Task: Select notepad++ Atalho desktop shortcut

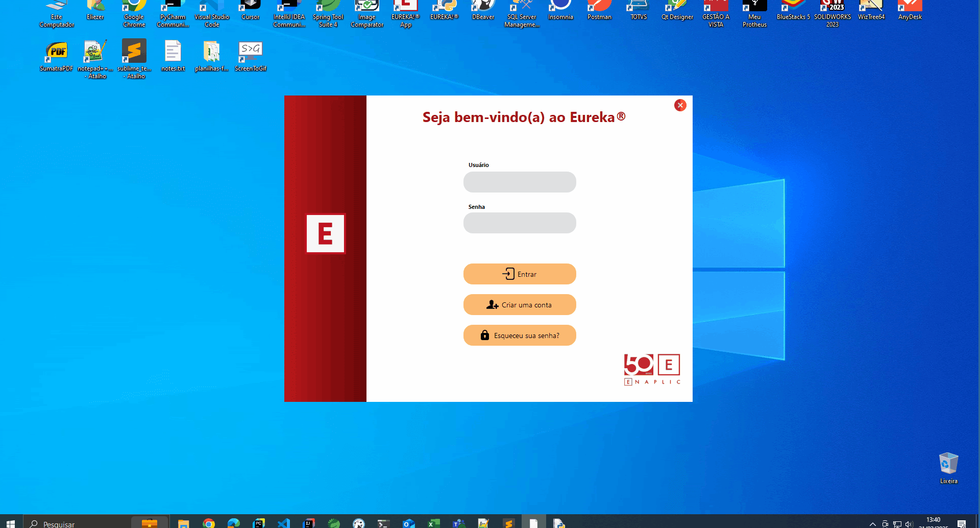Action: [x=95, y=59]
